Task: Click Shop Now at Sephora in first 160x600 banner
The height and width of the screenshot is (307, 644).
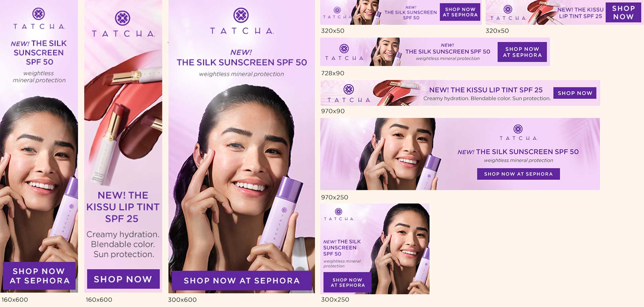Action: [x=39, y=276]
